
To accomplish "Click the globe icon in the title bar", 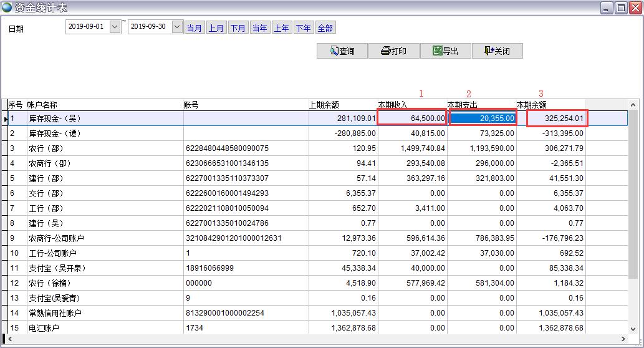I will tap(7, 7).
